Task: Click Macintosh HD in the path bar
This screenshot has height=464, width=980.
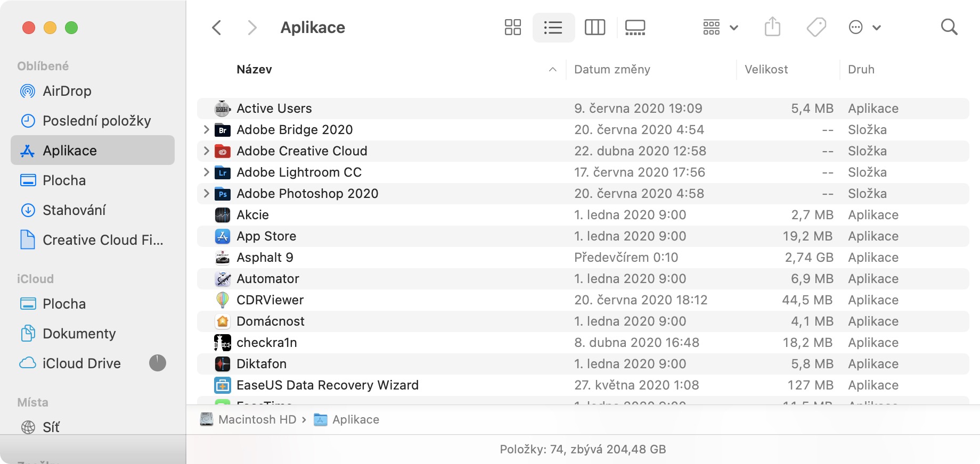Action: (x=257, y=420)
